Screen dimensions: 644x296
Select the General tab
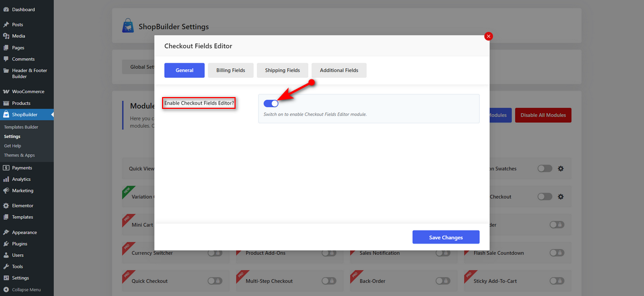[185, 70]
